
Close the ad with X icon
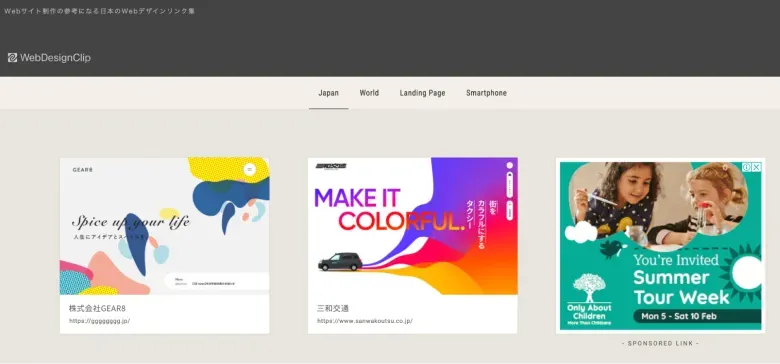(x=756, y=167)
